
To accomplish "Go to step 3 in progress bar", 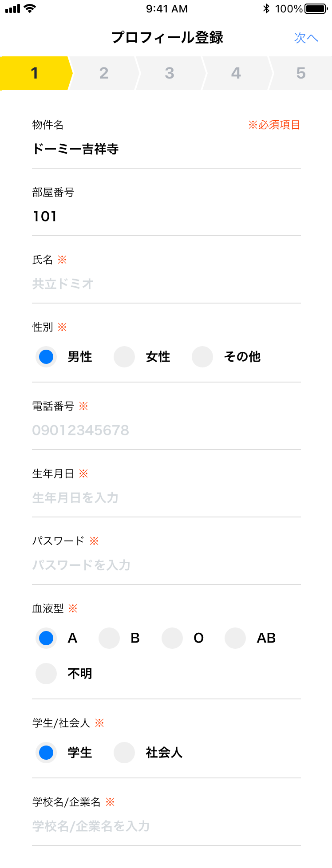I will coord(170,73).
